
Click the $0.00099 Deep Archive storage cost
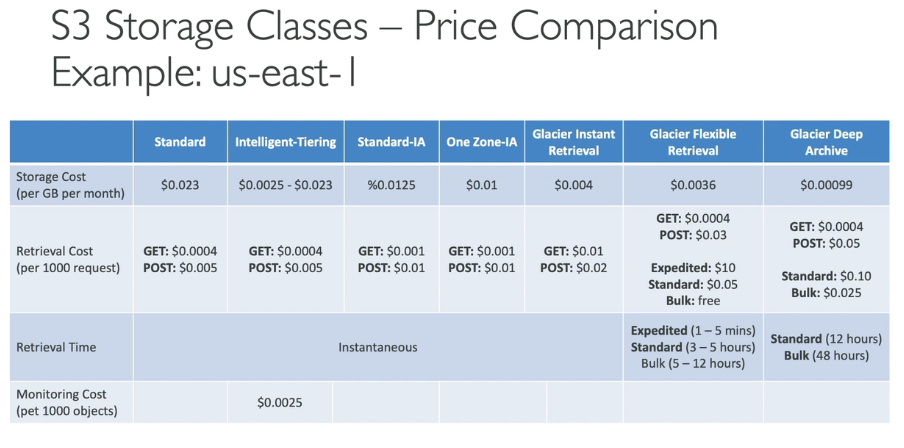pos(826,185)
